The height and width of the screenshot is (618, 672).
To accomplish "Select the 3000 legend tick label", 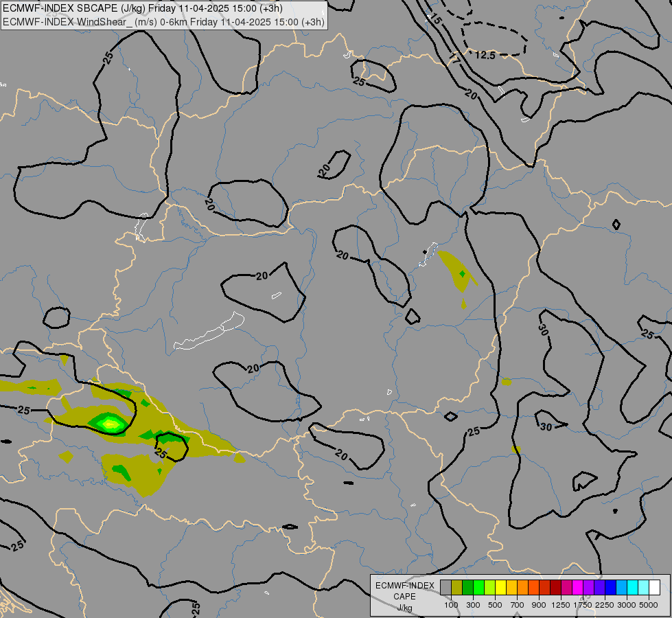I will (627, 605).
